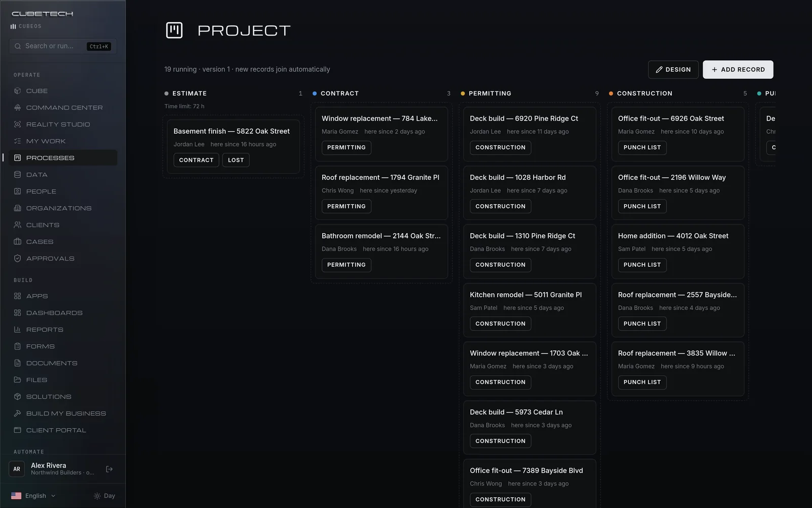Move Home addition 4012 Oak Street to Punch List
Viewport: 812px width, 508px height.
tap(642, 265)
